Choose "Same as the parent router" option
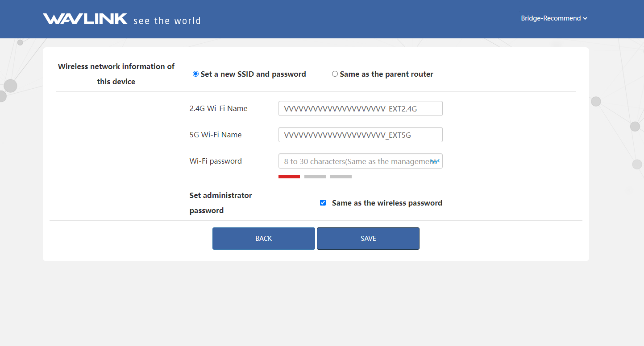Image resolution: width=644 pixels, height=346 pixels. pos(335,74)
